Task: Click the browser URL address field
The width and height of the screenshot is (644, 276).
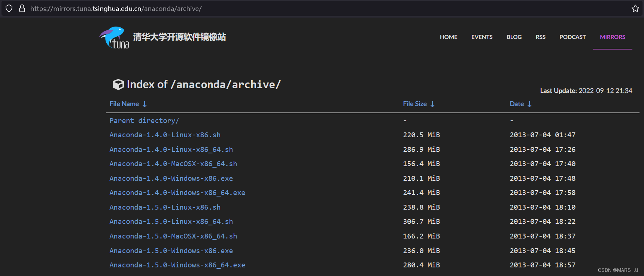Action: pos(322,8)
